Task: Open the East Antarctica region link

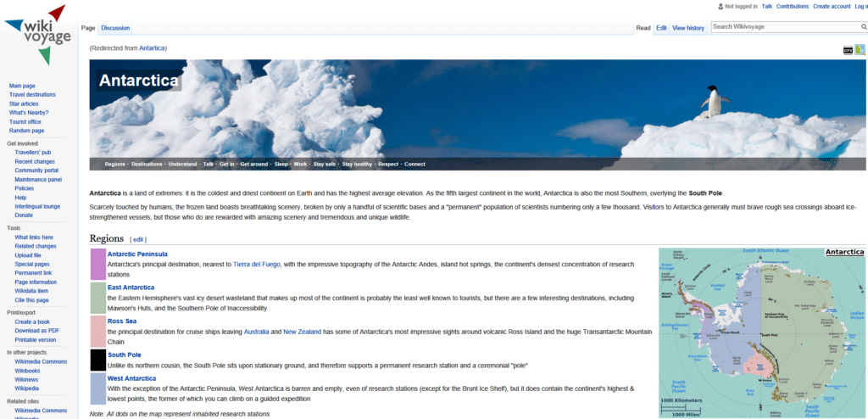Action: [x=131, y=287]
